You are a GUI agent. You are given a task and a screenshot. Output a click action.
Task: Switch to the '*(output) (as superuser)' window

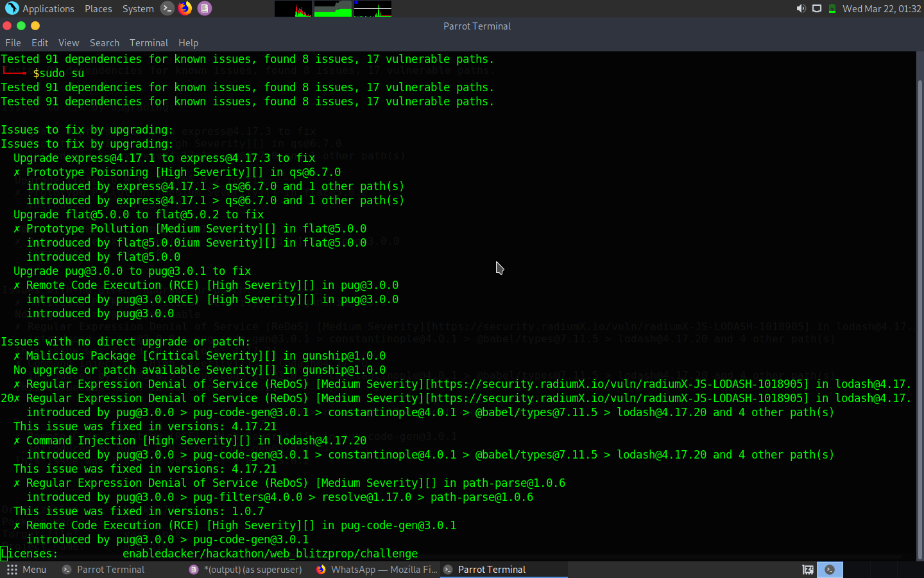click(247, 570)
